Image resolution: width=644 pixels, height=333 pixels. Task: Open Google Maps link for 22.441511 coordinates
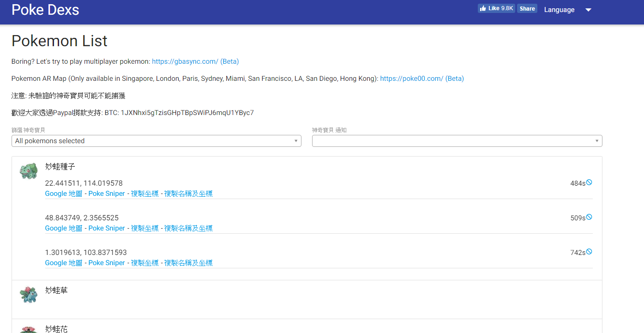pyautogui.click(x=63, y=194)
